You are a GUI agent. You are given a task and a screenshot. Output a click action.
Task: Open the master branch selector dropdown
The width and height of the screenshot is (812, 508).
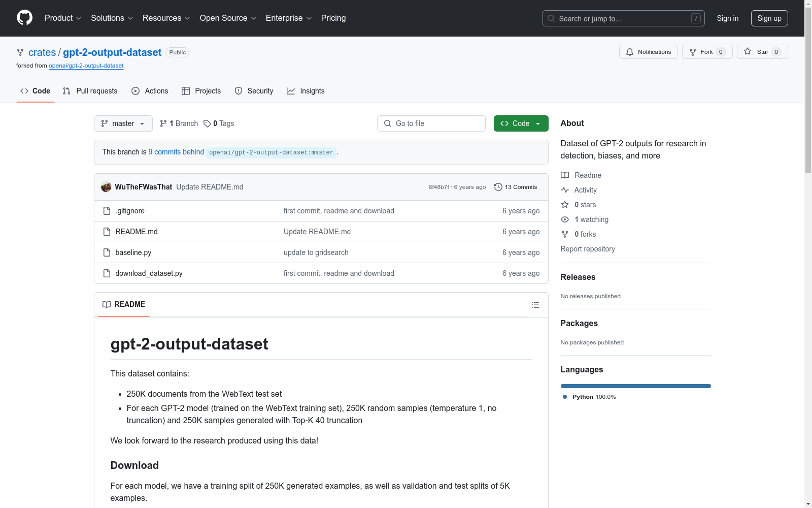123,123
